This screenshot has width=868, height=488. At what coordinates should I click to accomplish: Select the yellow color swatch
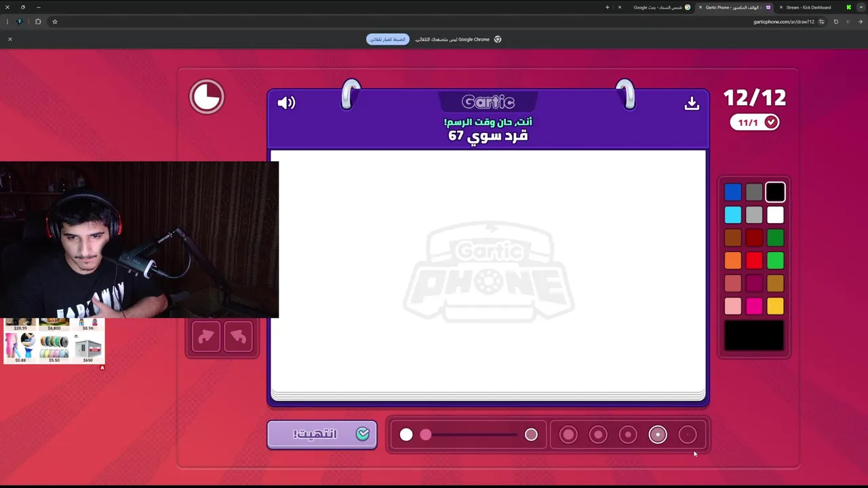click(x=775, y=306)
